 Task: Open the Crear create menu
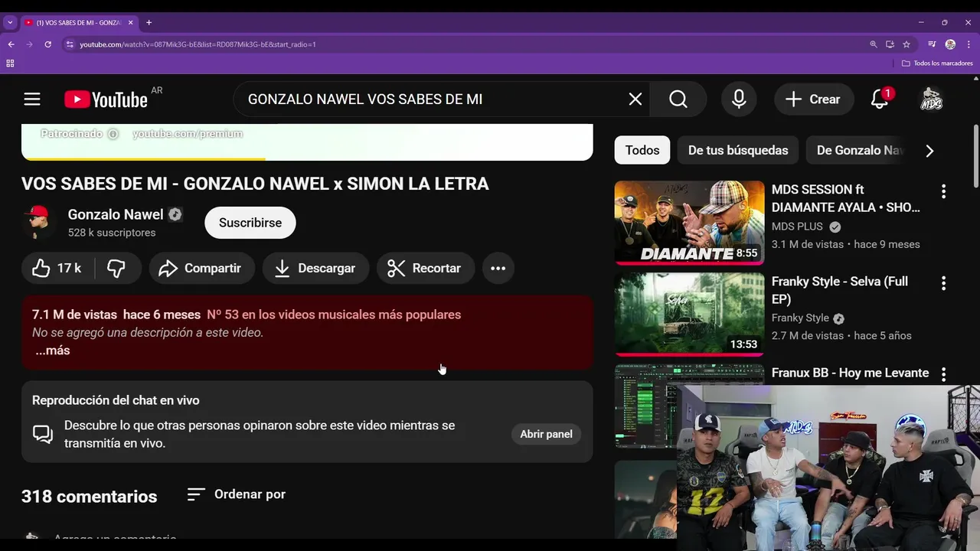[x=813, y=99]
